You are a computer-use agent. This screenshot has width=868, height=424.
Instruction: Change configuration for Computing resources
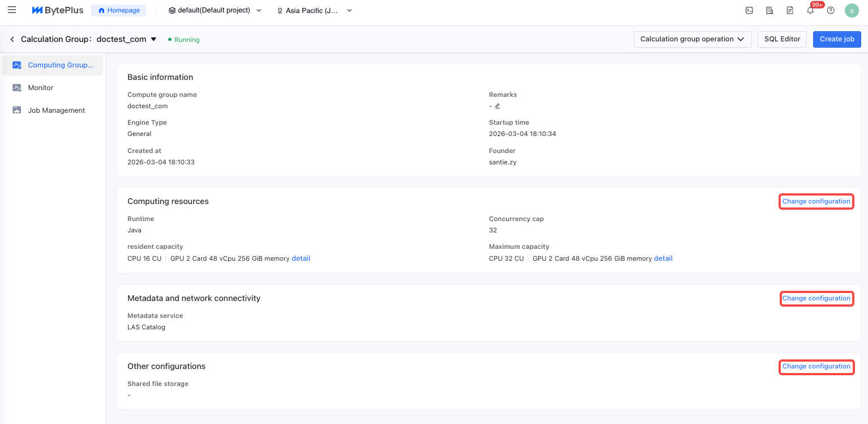816,201
